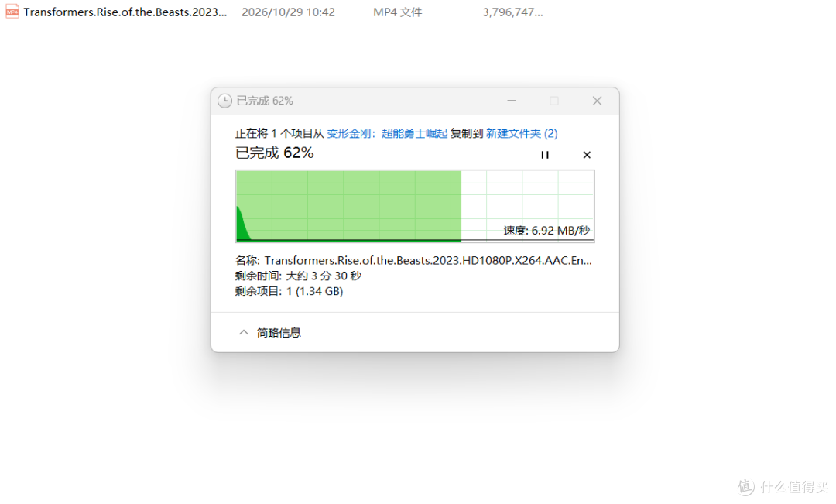Minimize the copy progress dialog

coord(512,101)
